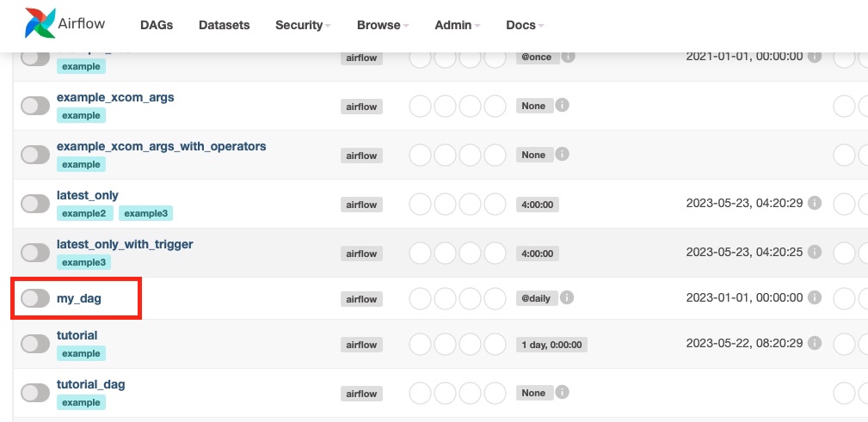Open the Admin dropdown menu

458,26
